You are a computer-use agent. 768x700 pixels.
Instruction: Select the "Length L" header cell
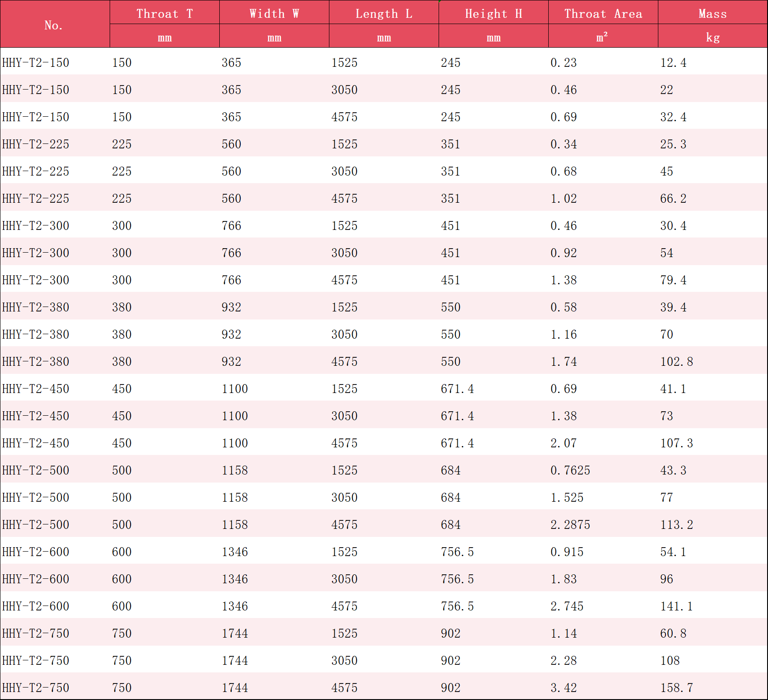pyautogui.click(x=384, y=14)
